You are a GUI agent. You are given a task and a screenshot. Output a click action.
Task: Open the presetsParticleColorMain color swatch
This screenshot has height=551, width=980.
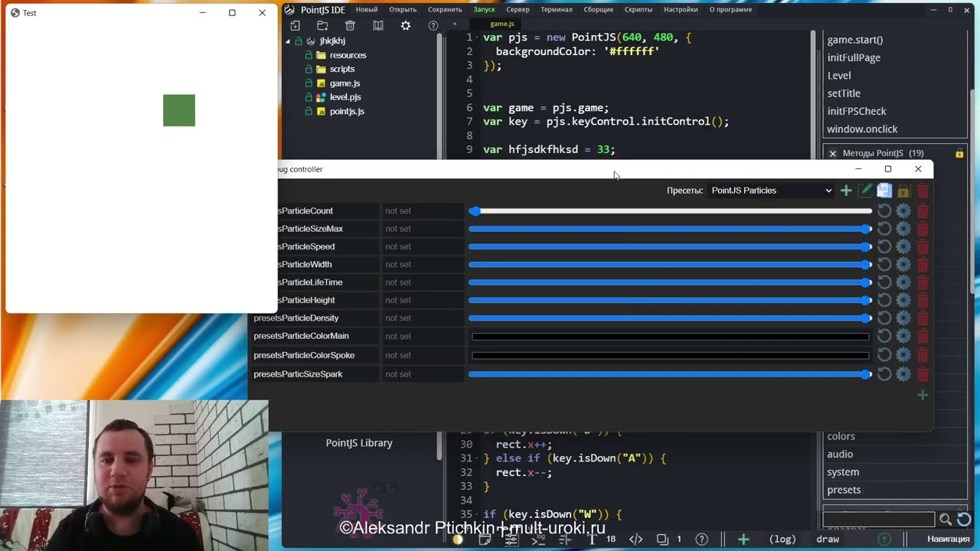point(670,337)
